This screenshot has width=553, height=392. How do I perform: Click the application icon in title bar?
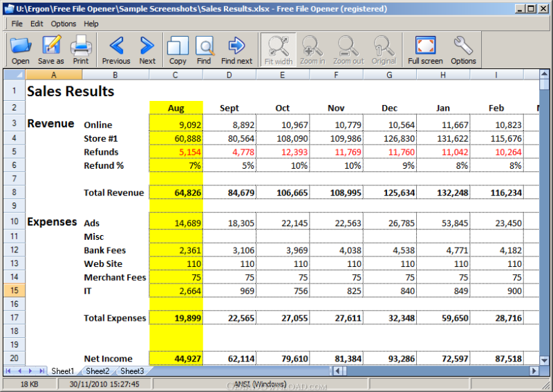(9, 9)
